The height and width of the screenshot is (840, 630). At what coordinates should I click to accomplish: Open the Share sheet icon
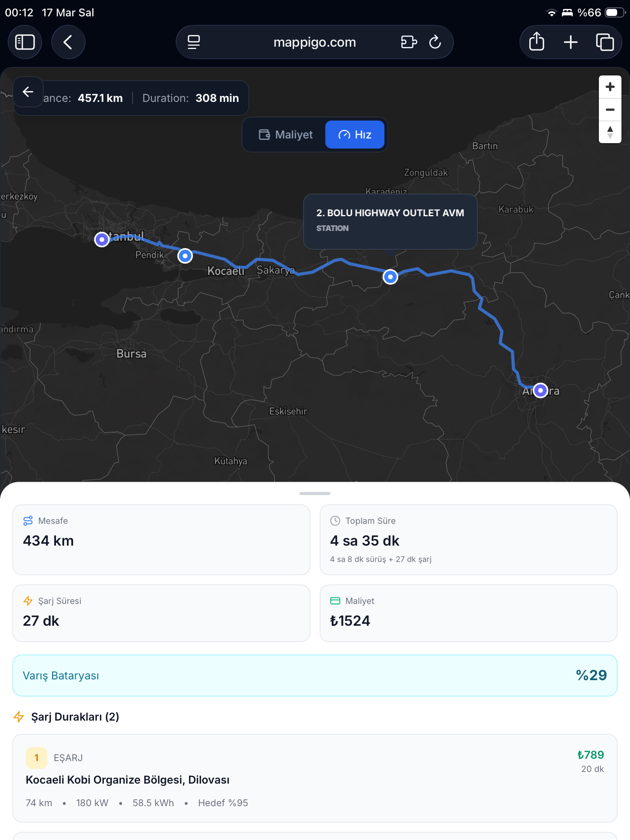536,42
